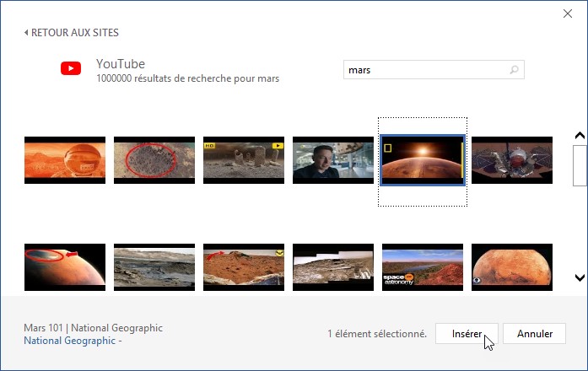Click the YouTube logo icon

[71, 69]
